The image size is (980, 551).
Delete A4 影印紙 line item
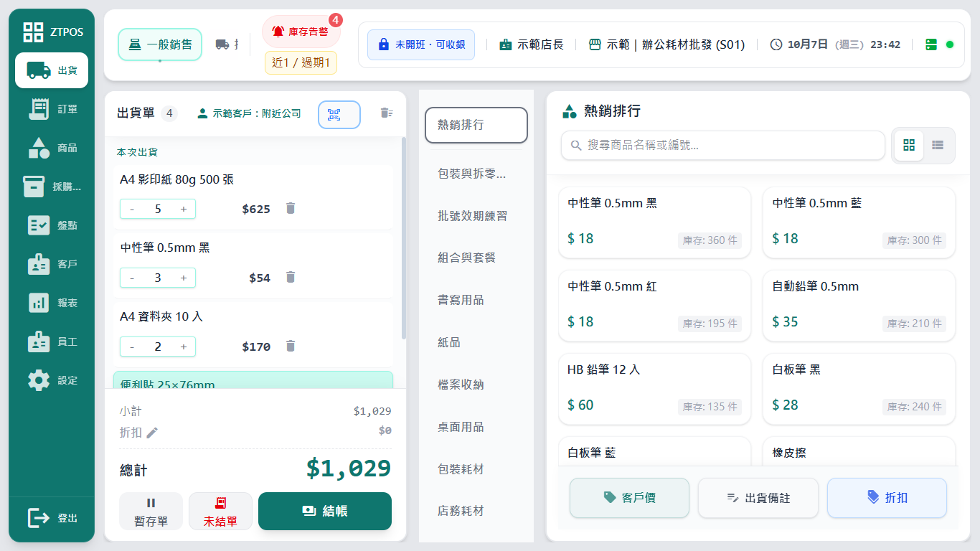point(290,208)
